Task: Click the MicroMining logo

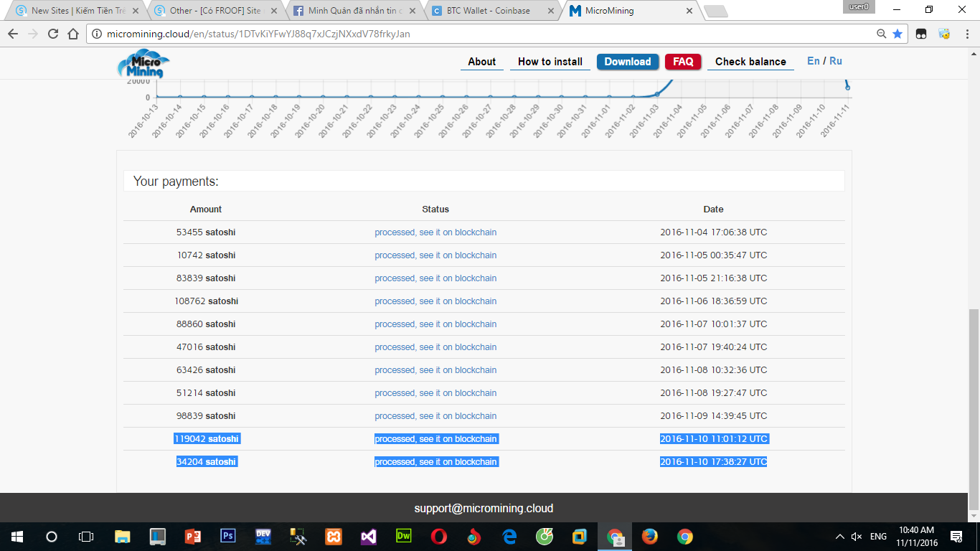Action: pos(143,63)
